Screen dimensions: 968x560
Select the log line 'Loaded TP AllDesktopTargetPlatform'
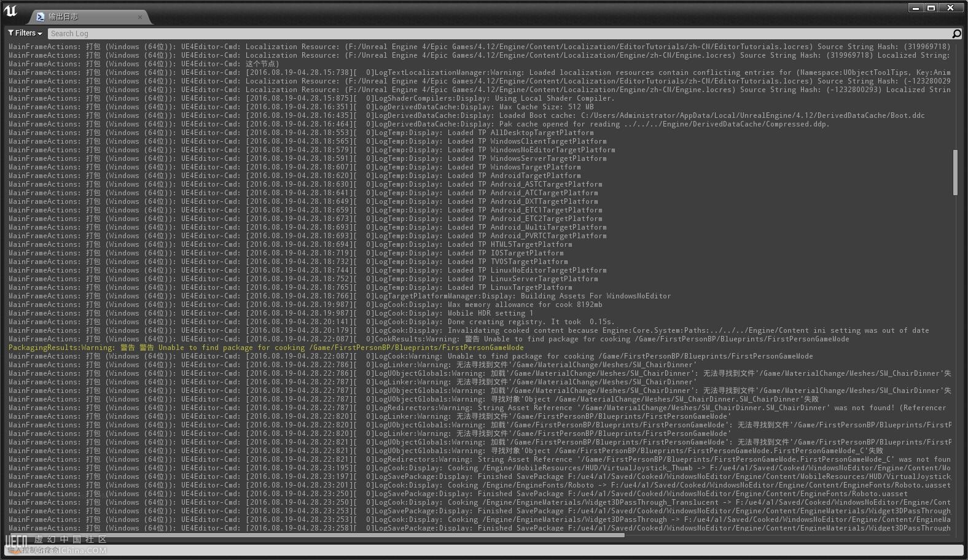point(301,133)
